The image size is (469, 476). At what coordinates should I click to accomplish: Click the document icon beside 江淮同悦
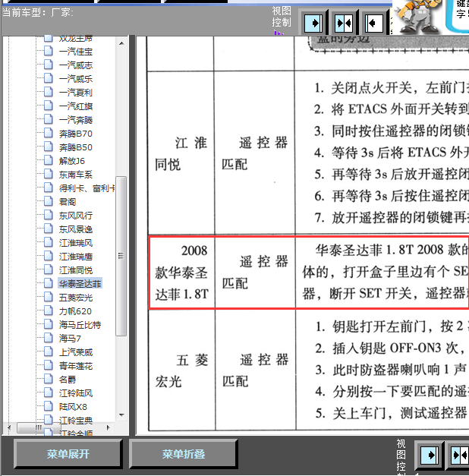point(49,270)
